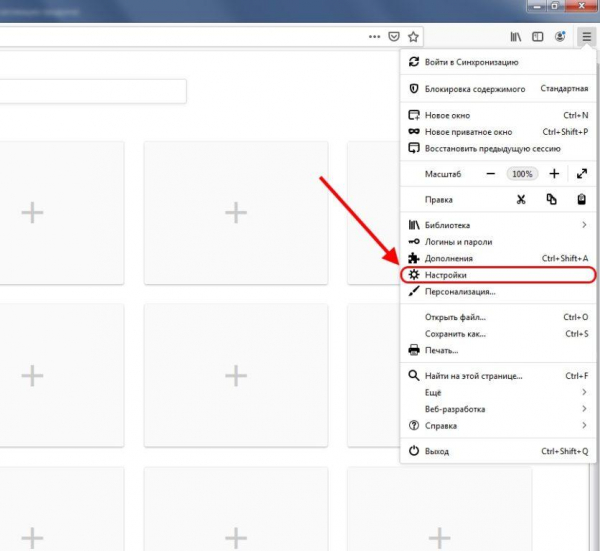Zoom in with the plus button
Viewport: 600px width, 551px height.
tap(554, 174)
